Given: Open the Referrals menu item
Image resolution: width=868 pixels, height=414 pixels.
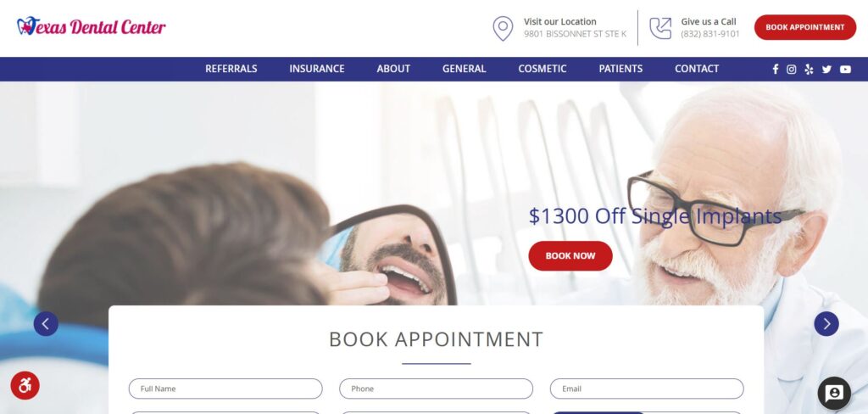Looking at the screenshot, I should 231,69.
